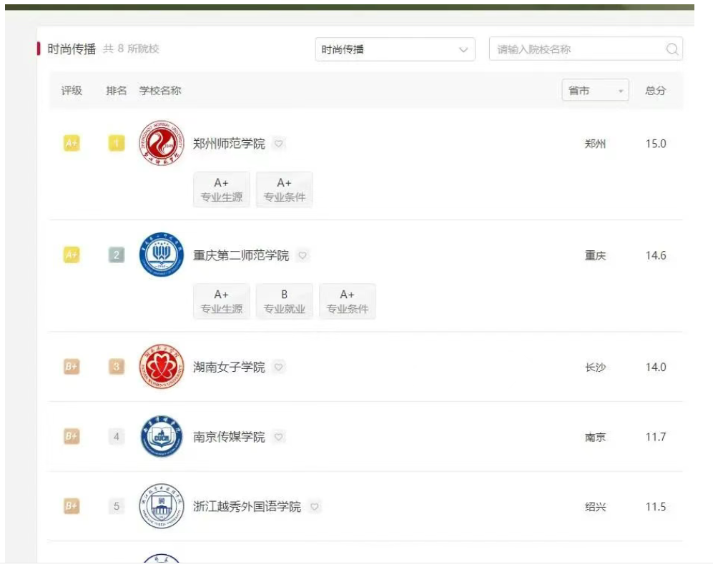Click A+ 专业生源 tag under 郑州师范学院
Image resolution: width=728 pixels, height=567 pixels.
click(x=222, y=189)
